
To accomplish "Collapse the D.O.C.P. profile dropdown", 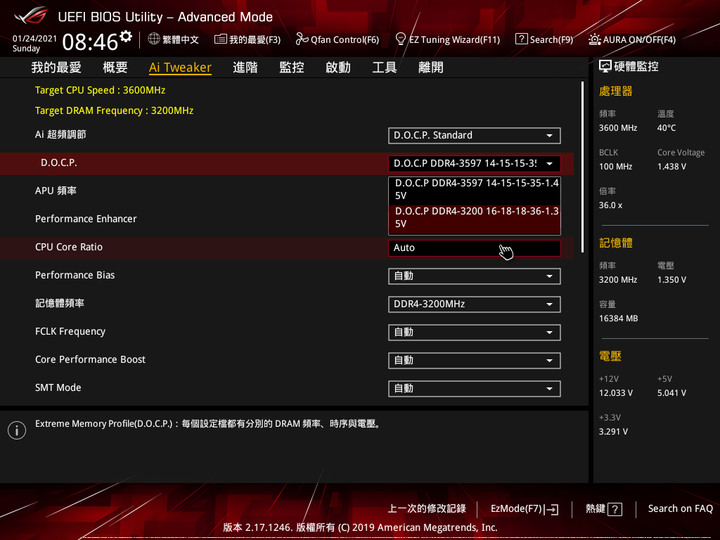I will click(x=474, y=163).
